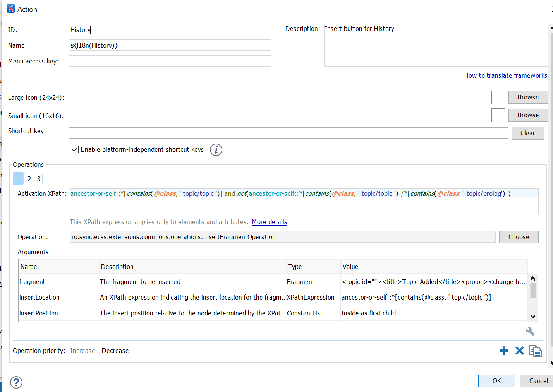The height and width of the screenshot is (392, 553).
Task: Edit the Activation XPath expression
Action: pyautogui.click(x=304, y=201)
